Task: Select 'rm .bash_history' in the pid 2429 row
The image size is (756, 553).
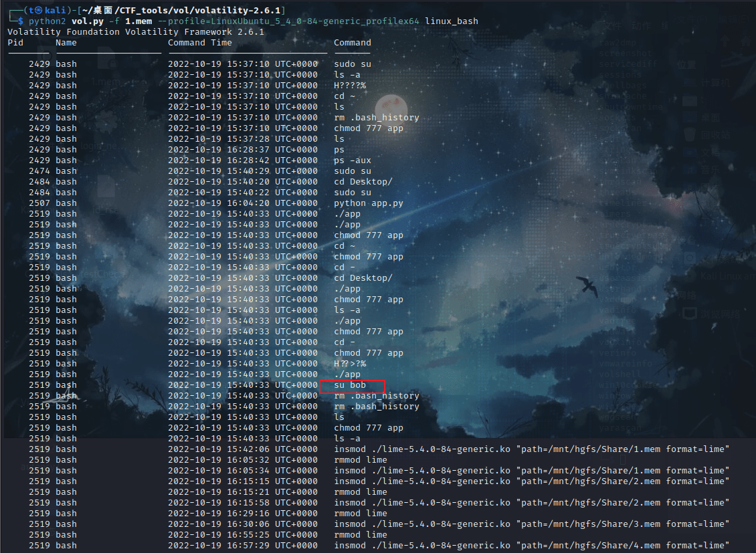Action: coord(377,118)
